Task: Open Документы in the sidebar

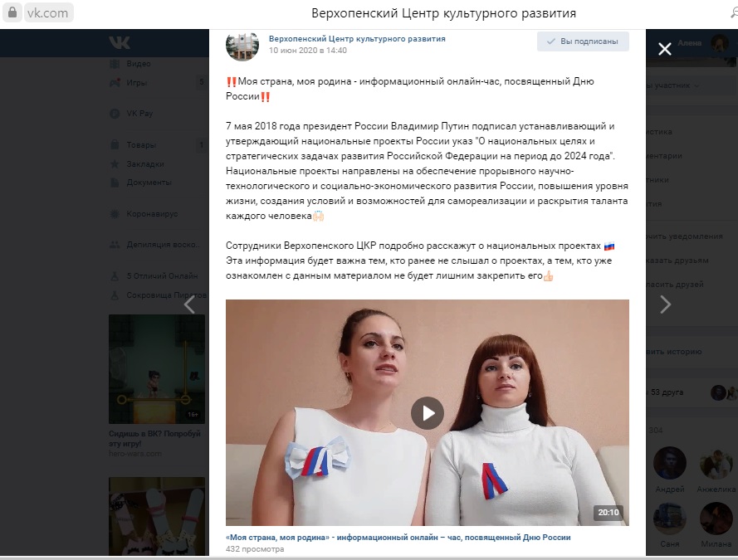Action: pos(149,183)
